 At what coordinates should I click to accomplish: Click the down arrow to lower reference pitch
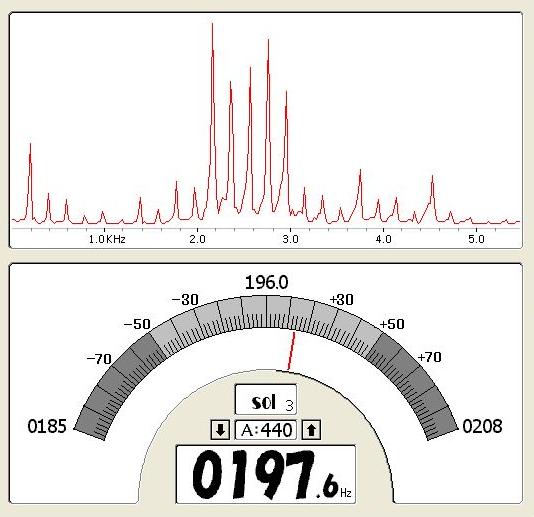(220, 430)
